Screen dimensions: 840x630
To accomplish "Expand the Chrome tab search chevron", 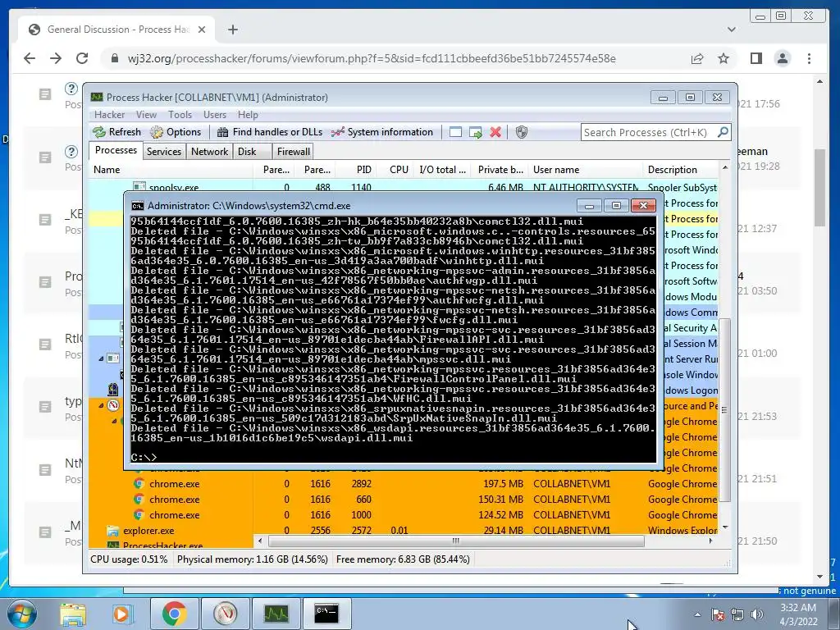I will [x=731, y=30].
